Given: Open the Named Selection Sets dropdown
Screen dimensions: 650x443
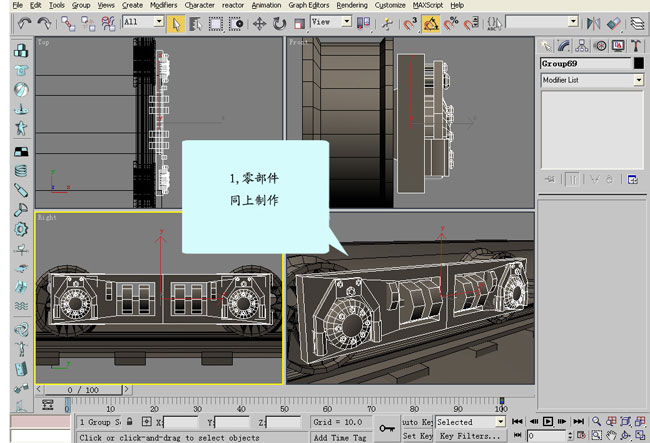Looking at the screenshot, I should coord(573,22).
